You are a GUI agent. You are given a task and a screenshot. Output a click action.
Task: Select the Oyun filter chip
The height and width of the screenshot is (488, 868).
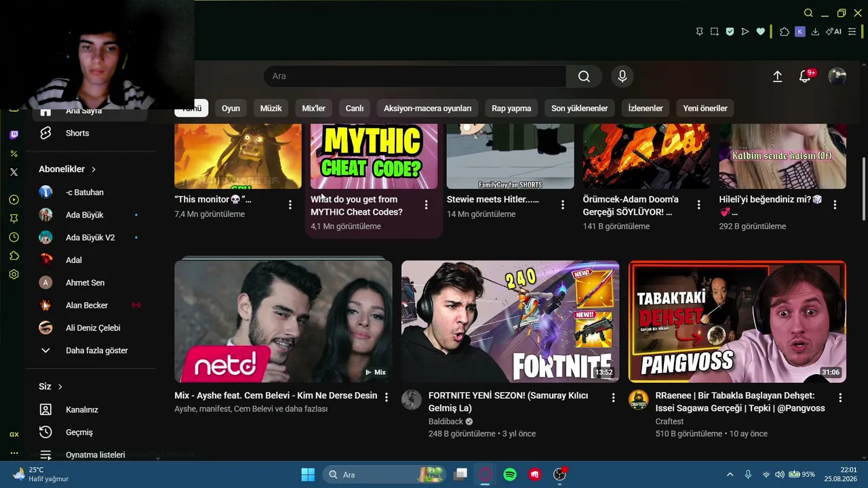point(231,108)
